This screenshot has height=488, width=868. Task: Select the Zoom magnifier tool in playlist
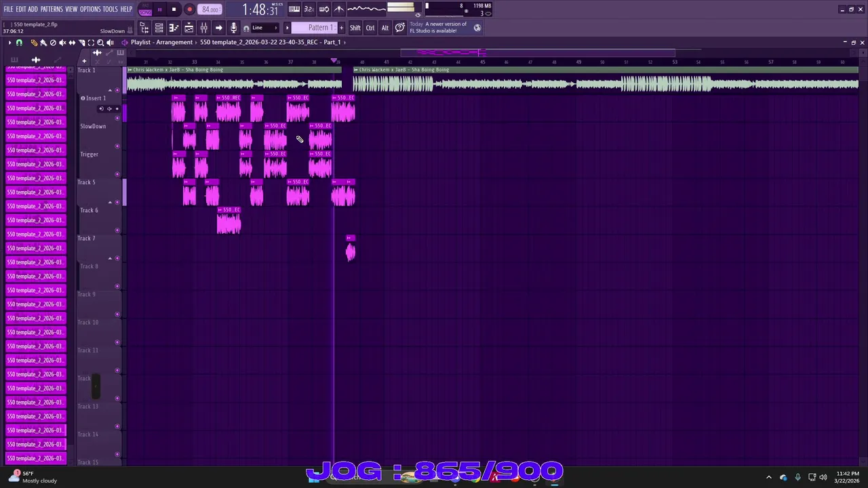tap(100, 43)
